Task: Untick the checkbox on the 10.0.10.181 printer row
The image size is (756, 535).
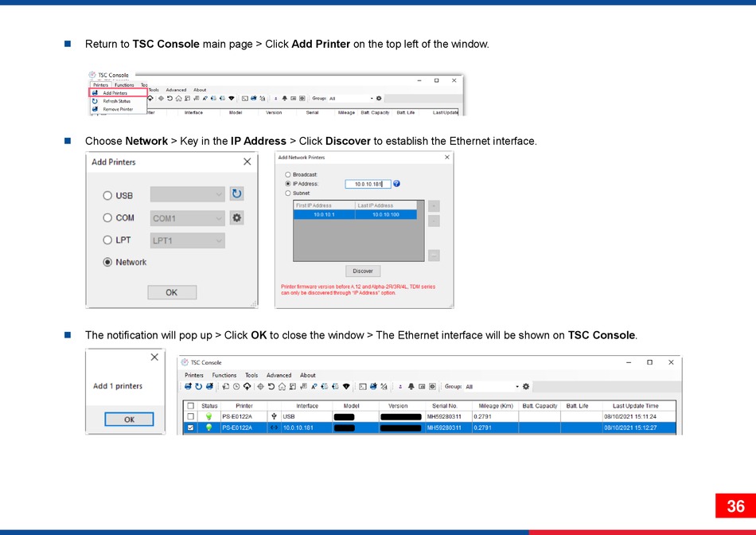Action: [191, 428]
